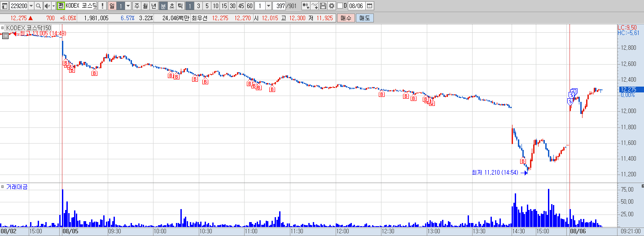The image size is (644, 236).
Task: Click the LC:9.50 indicator text
Action: click(x=627, y=27)
